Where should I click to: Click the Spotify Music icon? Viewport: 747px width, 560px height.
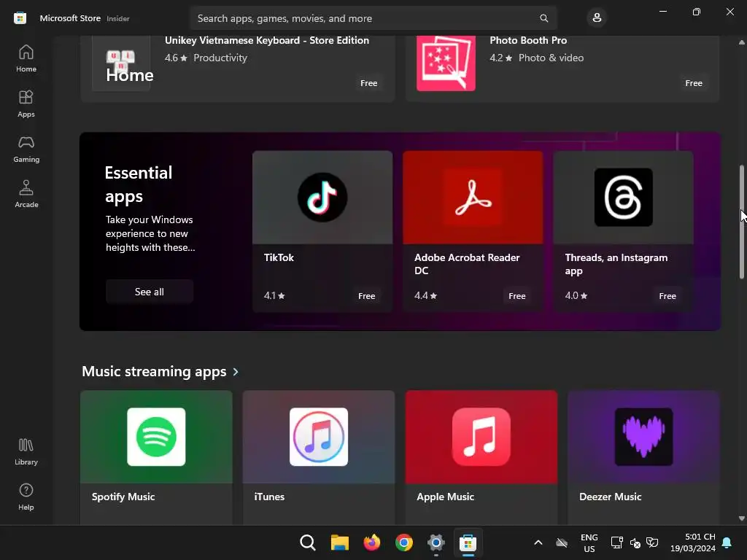(x=156, y=437)
